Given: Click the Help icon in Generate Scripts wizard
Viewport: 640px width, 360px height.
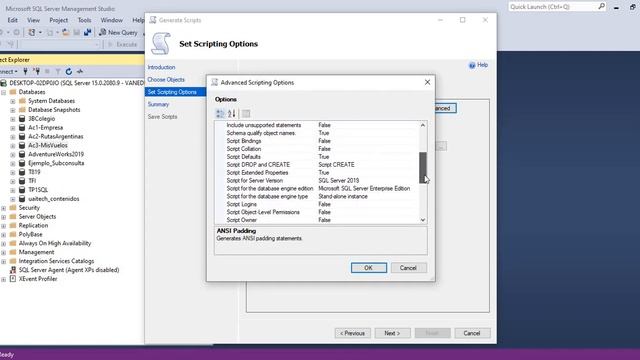Looking at the screenshot, I should click(472, 65).
